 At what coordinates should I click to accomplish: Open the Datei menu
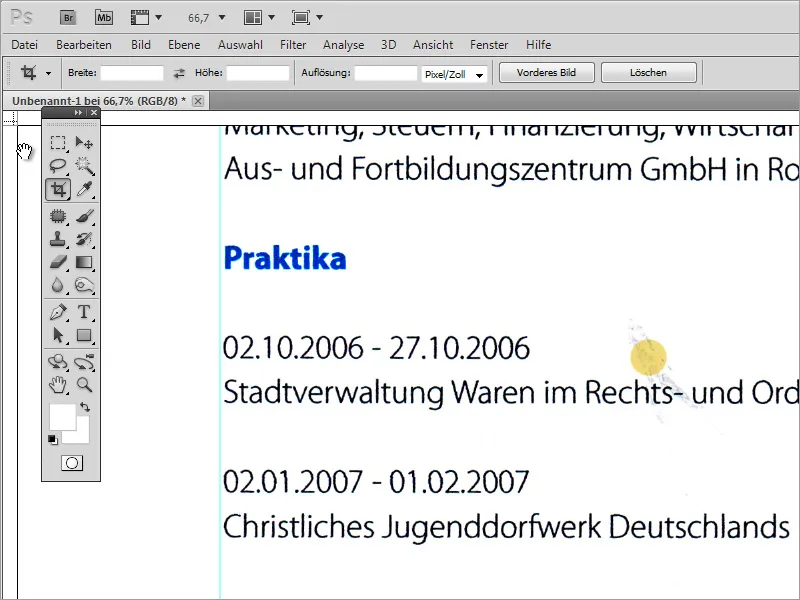24,45
